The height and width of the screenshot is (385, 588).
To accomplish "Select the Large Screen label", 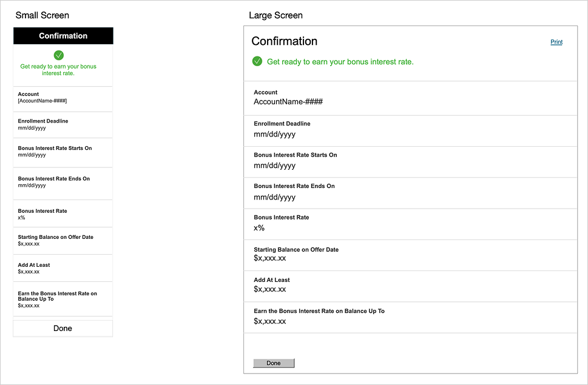I will 275,15.
